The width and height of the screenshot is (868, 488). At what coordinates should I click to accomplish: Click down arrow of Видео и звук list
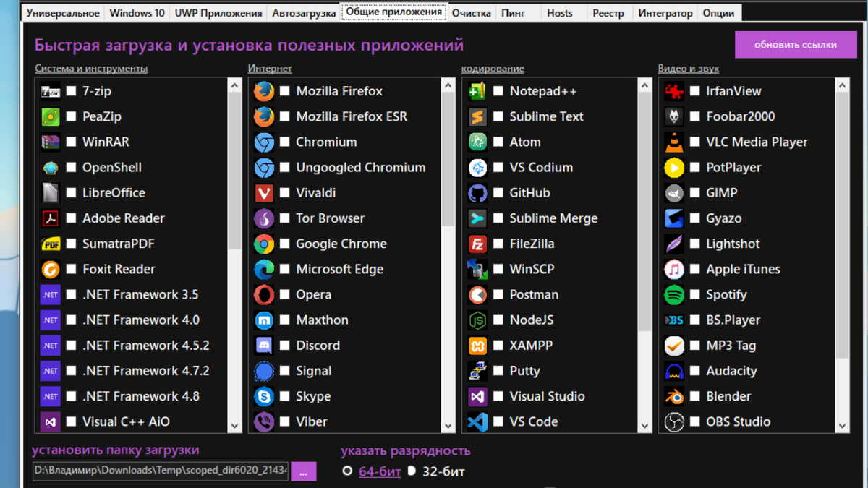pos(842,426)
